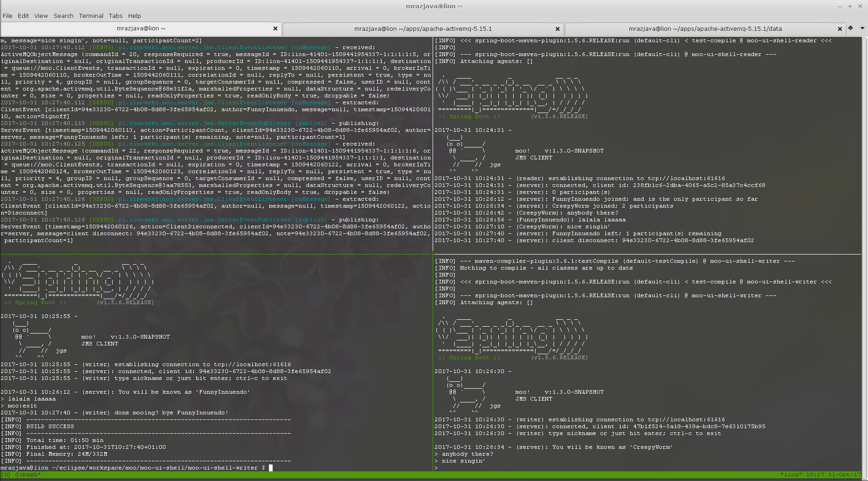
Task: Switch to the apache-activemq-5.15.1 tab
Action: click(x=423, y=29)
